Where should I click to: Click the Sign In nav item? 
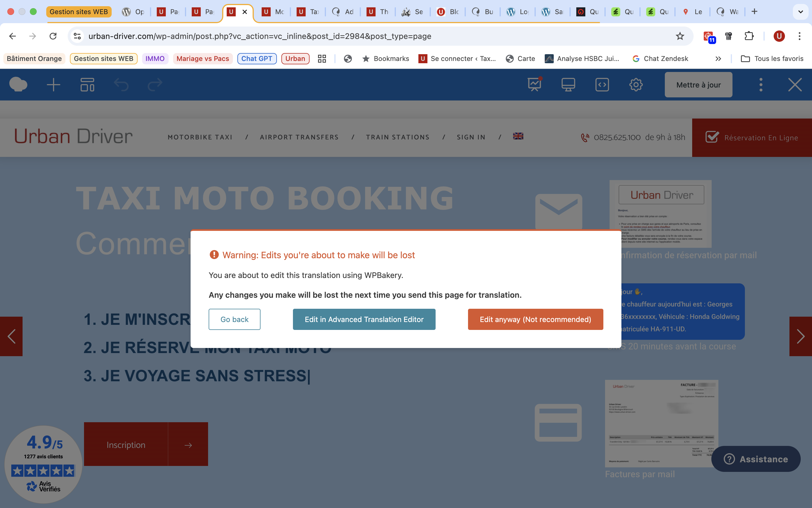[x=471, y=137]
